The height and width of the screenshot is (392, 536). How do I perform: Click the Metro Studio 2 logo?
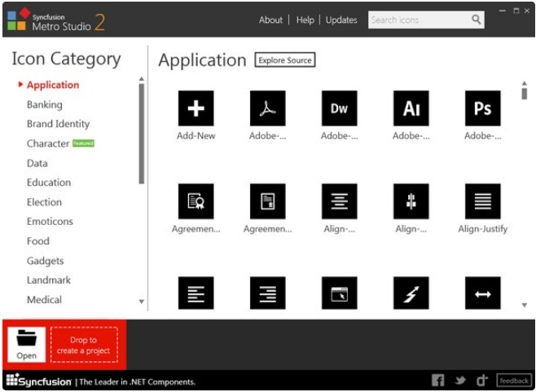pos(56,20)
